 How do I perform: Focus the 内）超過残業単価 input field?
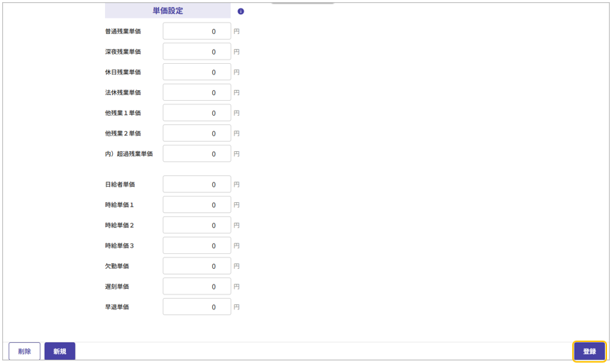197,154
